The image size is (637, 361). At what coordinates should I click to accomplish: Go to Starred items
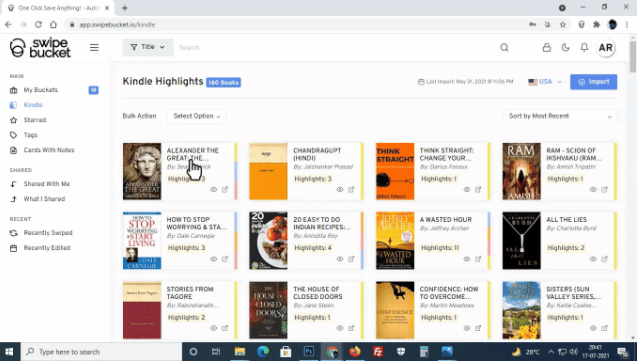point(35,120)
